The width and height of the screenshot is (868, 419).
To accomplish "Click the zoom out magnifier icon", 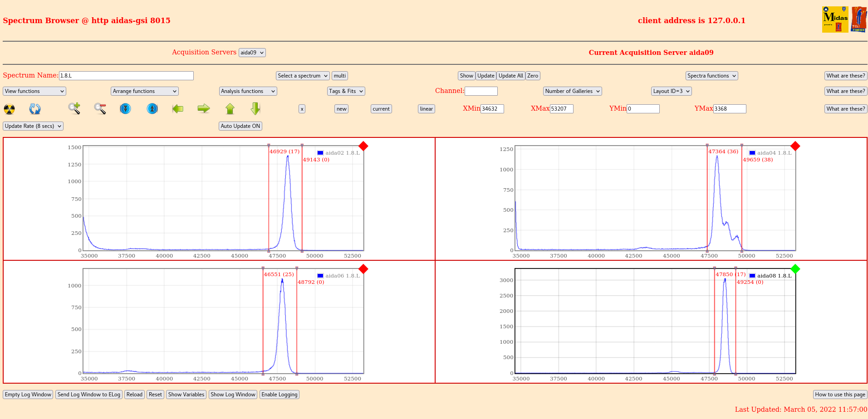I will (100, 108).
